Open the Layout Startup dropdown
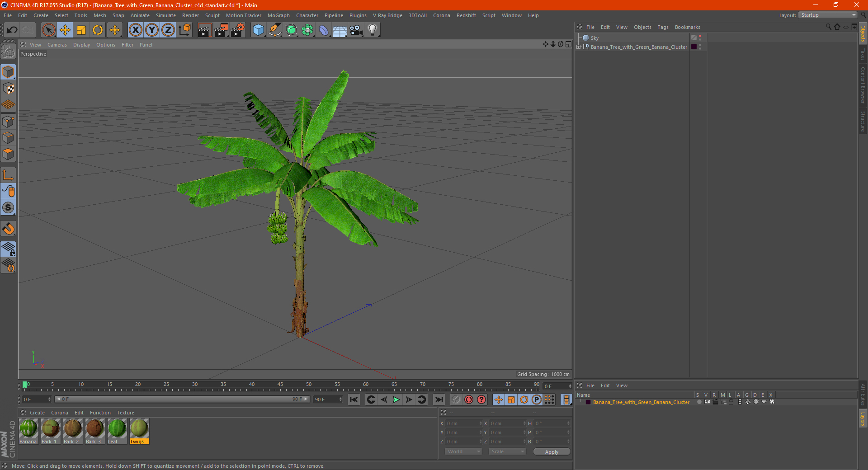Screen dimensions: 868x470 pos(828,15)
